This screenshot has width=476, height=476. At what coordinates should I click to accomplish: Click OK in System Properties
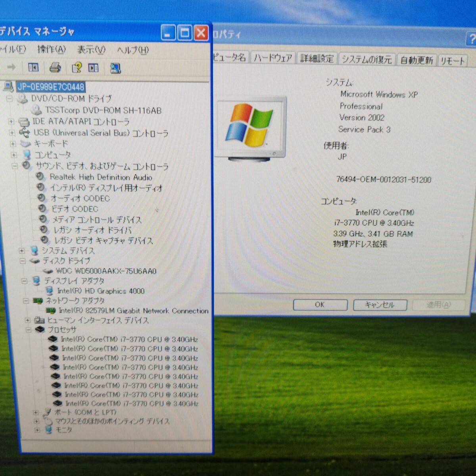click(320, 305)
